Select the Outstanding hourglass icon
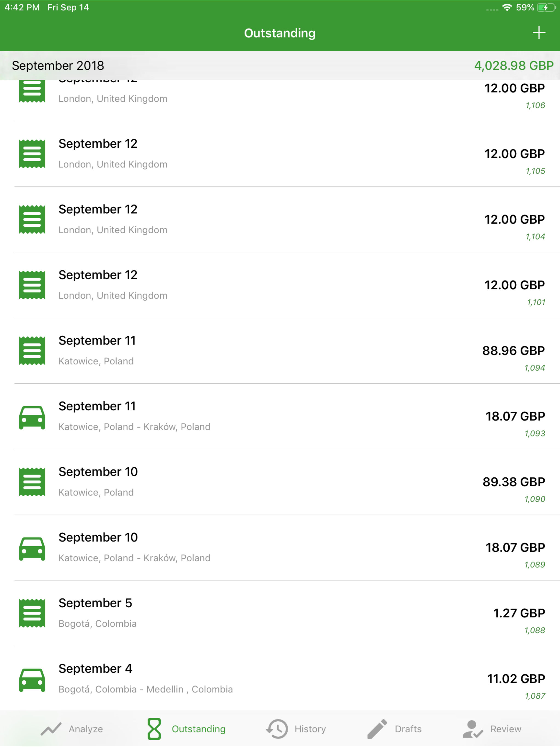 [x=154, y=729]
